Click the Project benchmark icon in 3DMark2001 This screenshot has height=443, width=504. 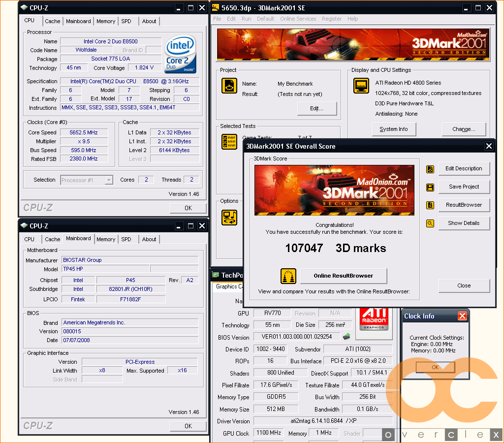[x=229, y=86]
